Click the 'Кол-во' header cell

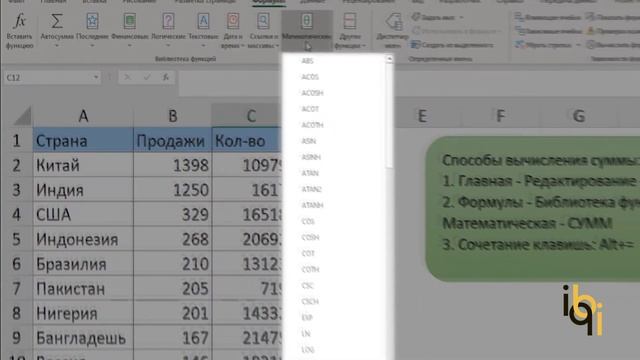click(x=247, y=141)
